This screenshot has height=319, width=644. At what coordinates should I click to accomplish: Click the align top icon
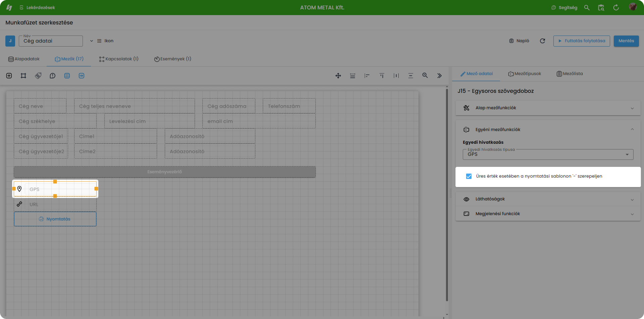point(382,76)
